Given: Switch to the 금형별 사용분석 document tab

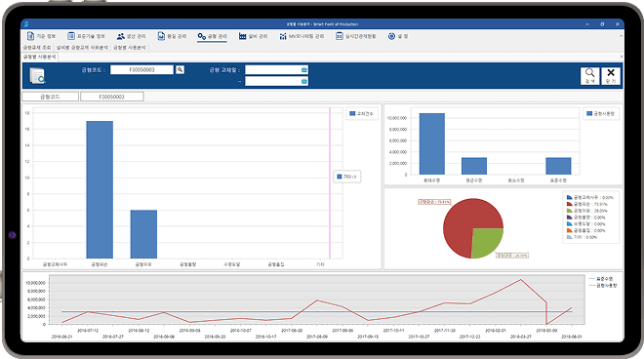Looking at the screenshot, I should tap(40, 57).
